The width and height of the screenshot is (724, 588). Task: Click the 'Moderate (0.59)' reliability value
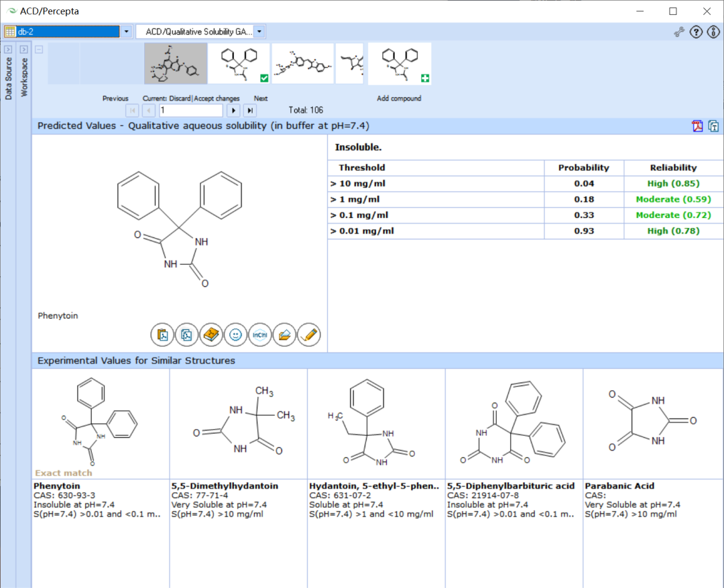pos(673,200)
